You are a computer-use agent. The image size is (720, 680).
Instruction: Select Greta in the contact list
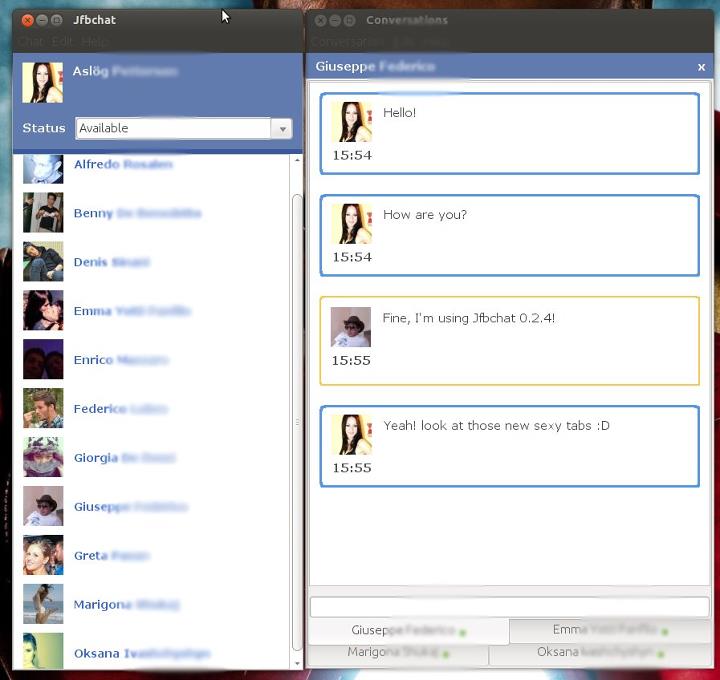coord(90,556)
